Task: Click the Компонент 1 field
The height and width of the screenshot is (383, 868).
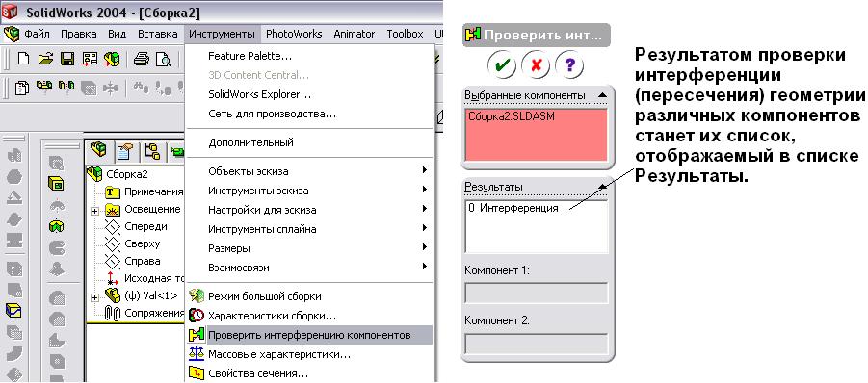Action: (x=536, y=293)
